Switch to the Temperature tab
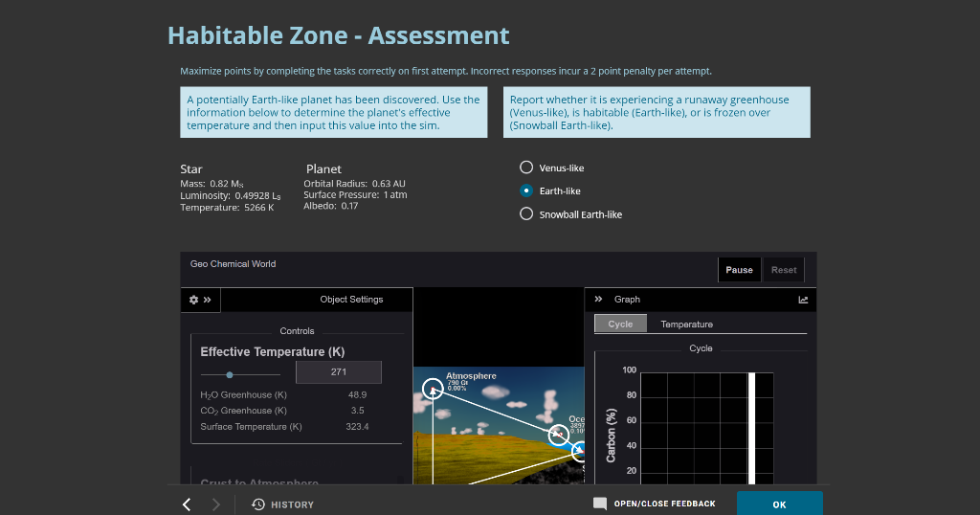The height and width of the screenshot is (515, 980). (687, 324)
